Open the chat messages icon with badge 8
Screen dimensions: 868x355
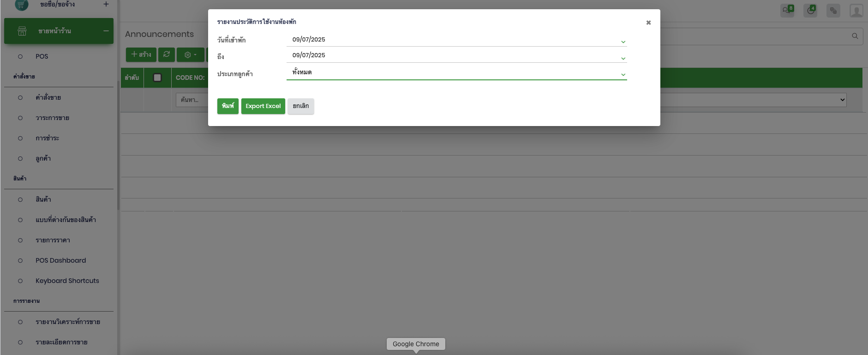click(x=787, y=10)
